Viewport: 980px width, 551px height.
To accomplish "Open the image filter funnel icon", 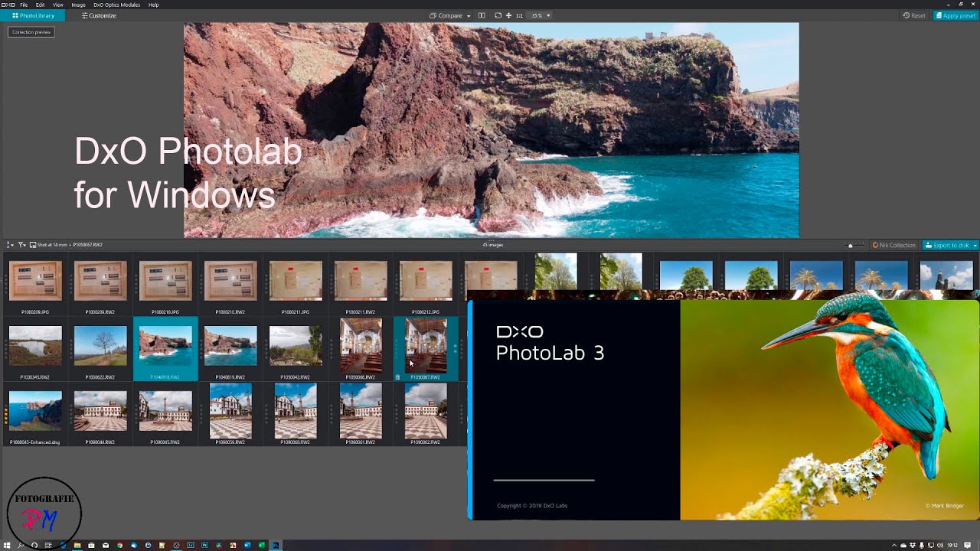I will pos(22,245).
